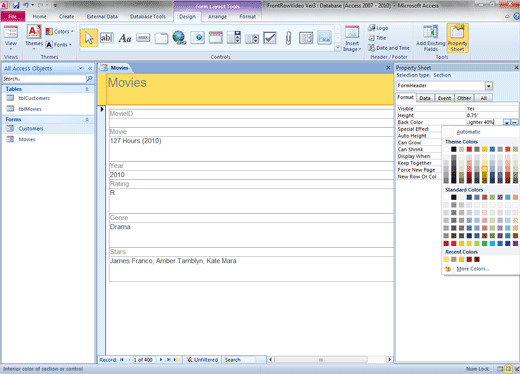The image size is (520, 374).
Task: Pick the green standard color swatch
Action: pyautogui.click(x=484, y=244)
